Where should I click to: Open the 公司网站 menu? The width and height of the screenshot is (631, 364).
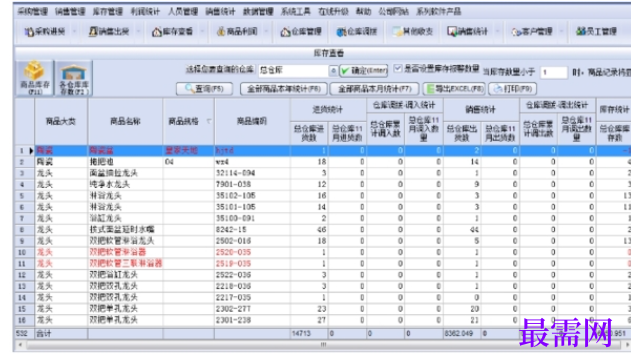click(x=394, y=12)
